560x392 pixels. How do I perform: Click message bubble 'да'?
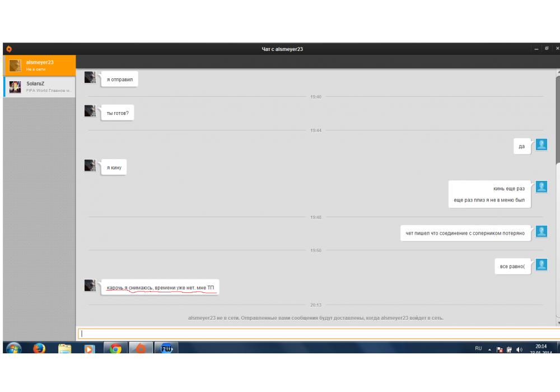tap(522, 146)
